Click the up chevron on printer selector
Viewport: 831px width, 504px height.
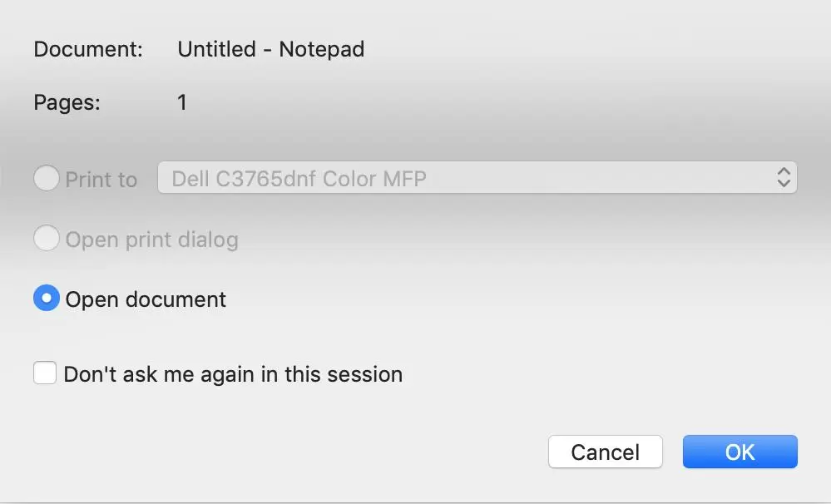[x=783, y=172]
